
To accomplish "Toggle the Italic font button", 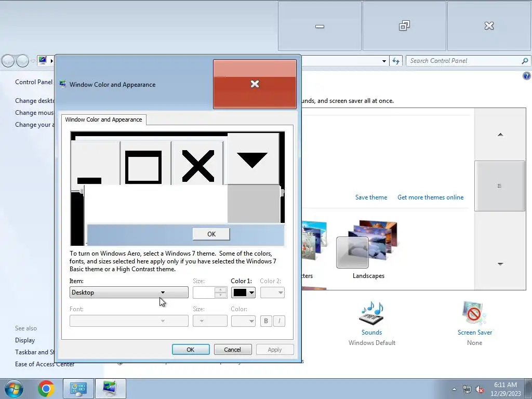I will pyautogui.click(x=279, y=321).
